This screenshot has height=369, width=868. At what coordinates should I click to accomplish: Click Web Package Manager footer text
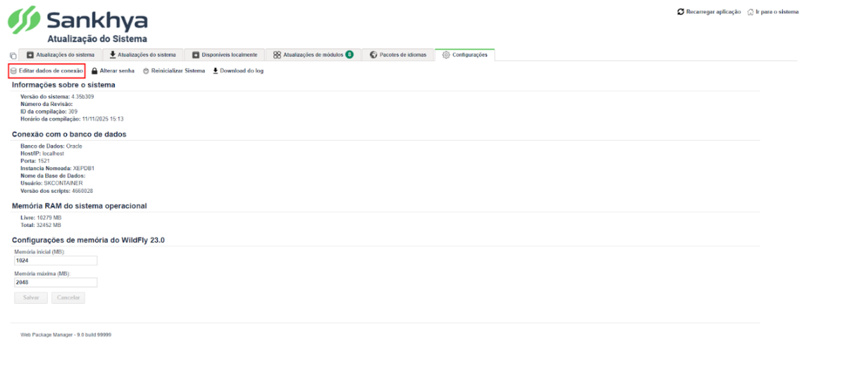66,334
